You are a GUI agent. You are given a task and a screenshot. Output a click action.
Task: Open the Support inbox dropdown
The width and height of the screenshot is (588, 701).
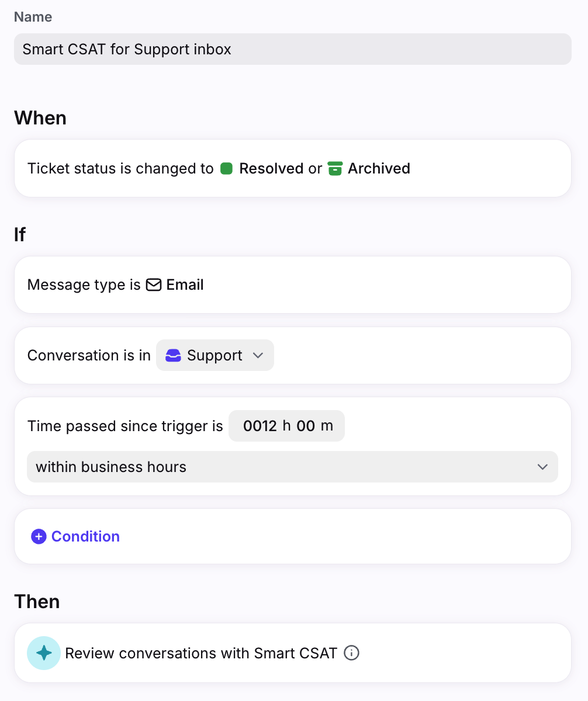click(x=215, y=355)
